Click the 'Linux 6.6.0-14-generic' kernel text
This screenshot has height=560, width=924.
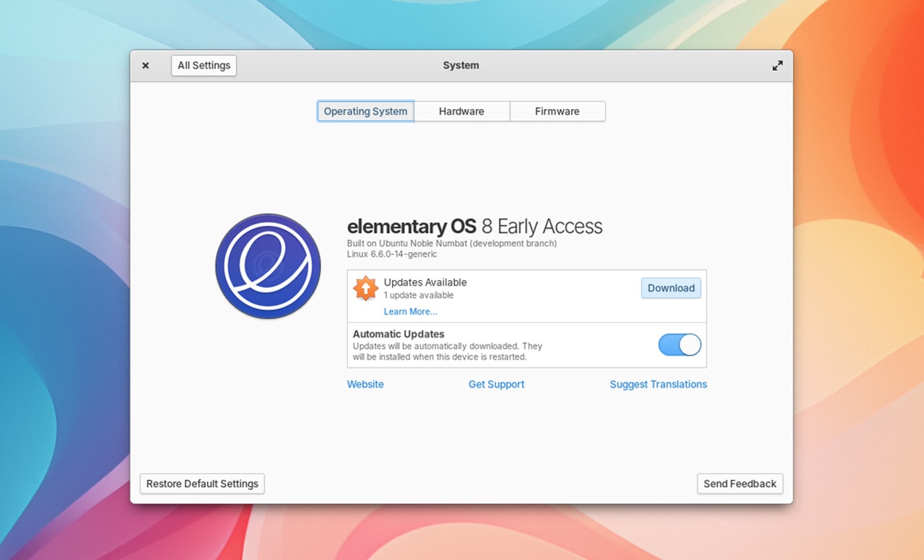pos(392,254)
